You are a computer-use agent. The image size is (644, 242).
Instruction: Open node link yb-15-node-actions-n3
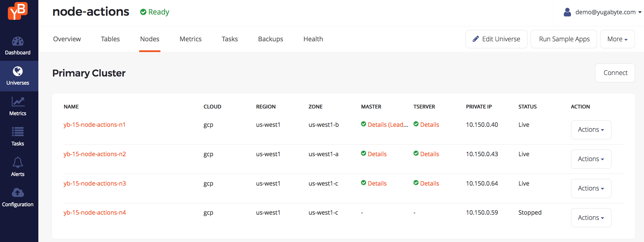(95, 184)
